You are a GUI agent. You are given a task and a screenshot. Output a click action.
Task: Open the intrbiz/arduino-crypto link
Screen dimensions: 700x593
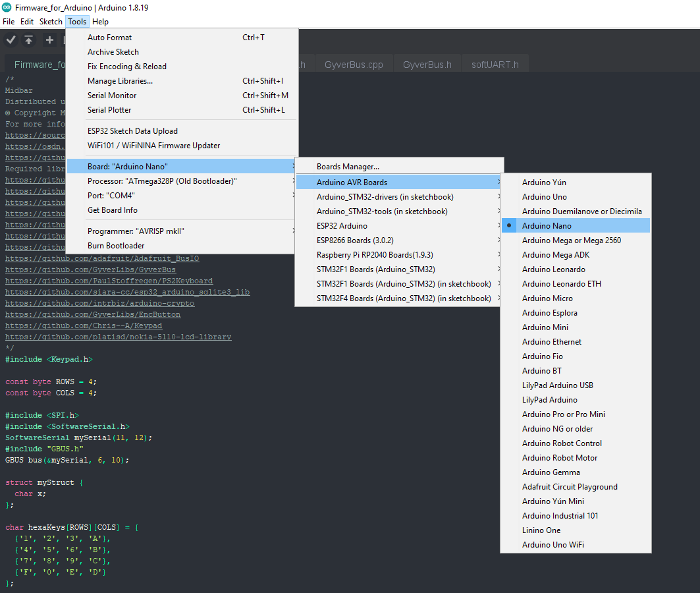pos(100,303)
